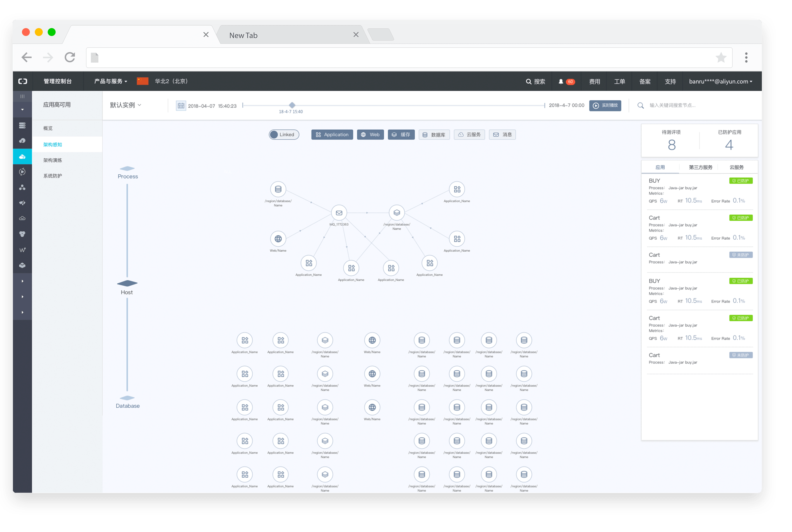Open 系统防护 in the left menu
This screenshot has height=532, width=792.
pyautogui.click(x=53, y=176)
